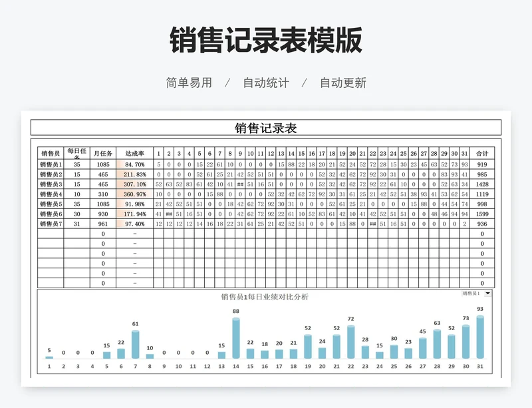
Task: Select the 销售记录表 sheet title cell
Action: point(265,128)
